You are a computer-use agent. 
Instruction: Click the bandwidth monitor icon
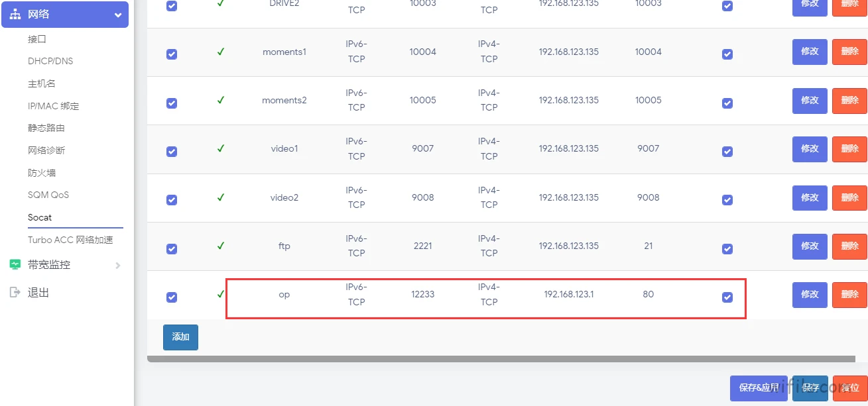coord(15,264)
